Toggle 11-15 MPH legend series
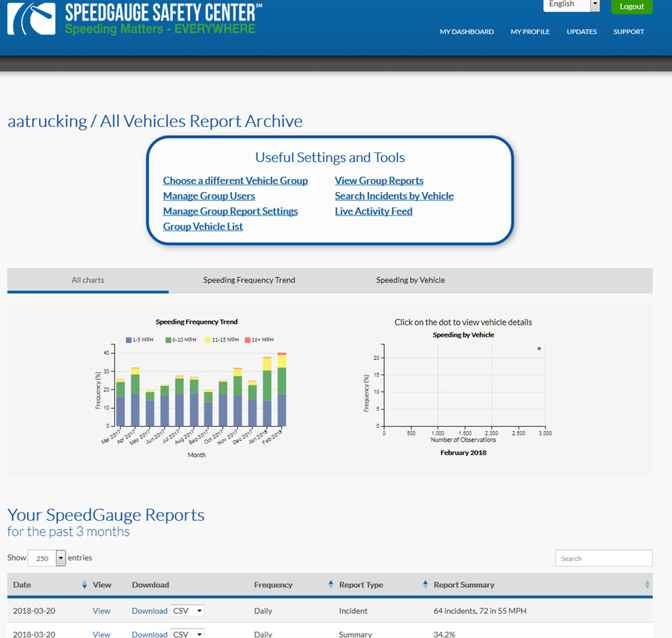Image resolution: width=672 pixels, height=638 pixels. [x=222, y=340]
